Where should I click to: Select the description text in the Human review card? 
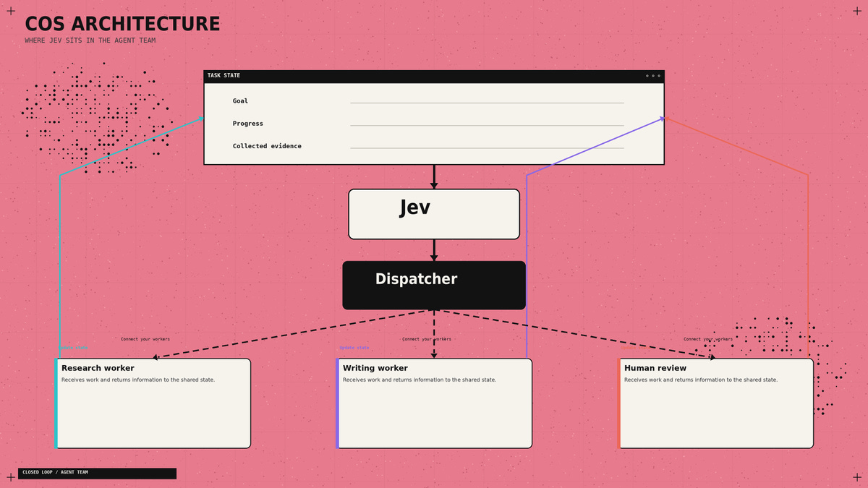(701, 380)
